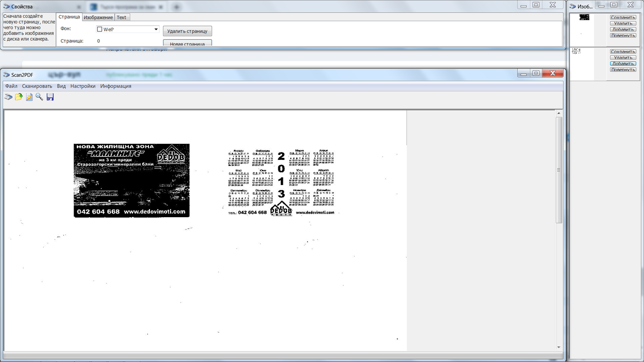Switch to the Изображение tab
Image resolution: width=644 pixels, height=362 pixels.
(98, 18)
